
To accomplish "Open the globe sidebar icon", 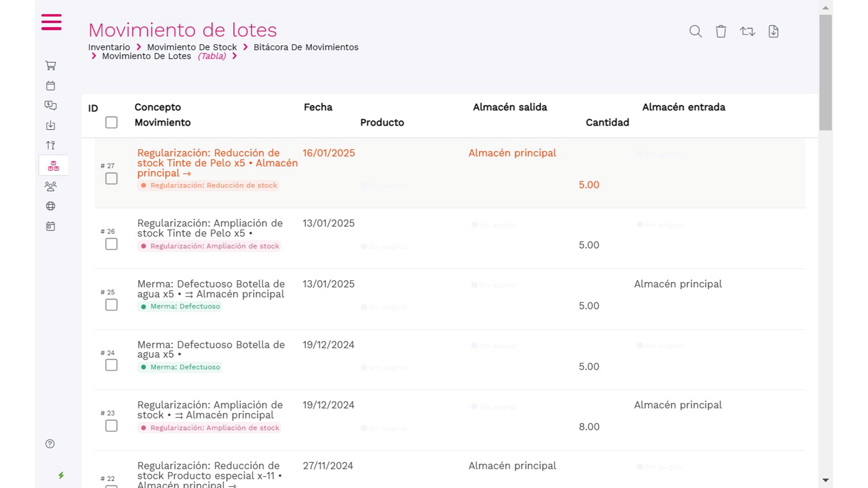I will 51,206.
